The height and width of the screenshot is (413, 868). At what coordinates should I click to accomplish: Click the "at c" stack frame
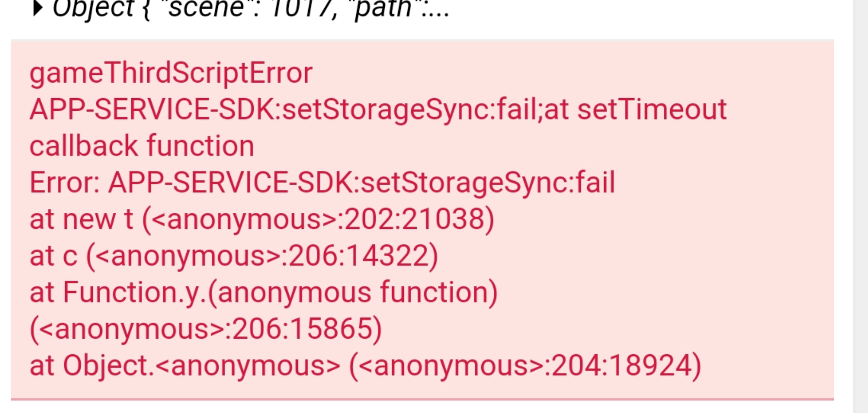click(x=53, y=256)
